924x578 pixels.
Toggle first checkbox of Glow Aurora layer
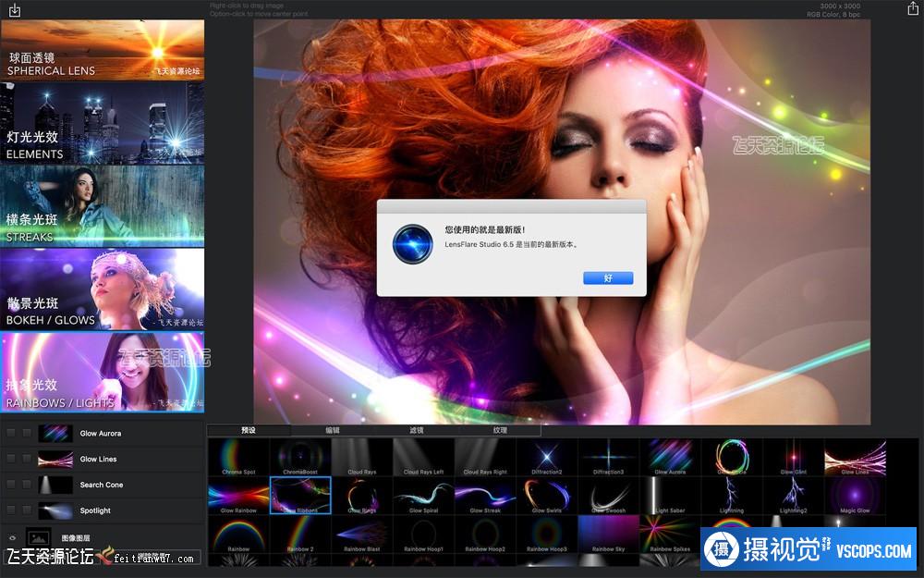(x=11, y=433)
